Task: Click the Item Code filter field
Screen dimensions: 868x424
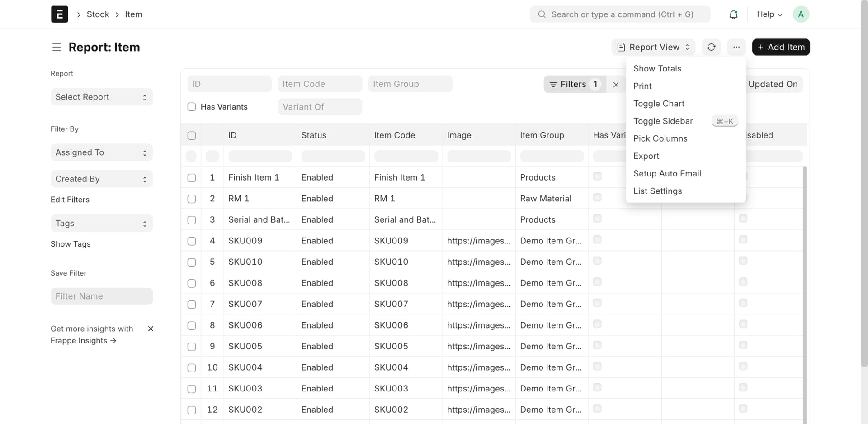Action: [x=320, y=84]
